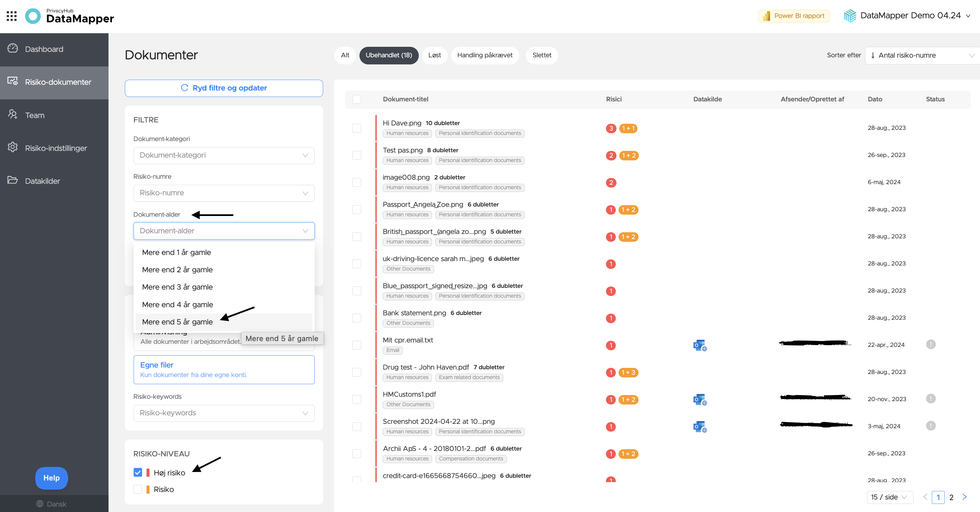
Task: Click the Power BI rapport button
Action: 793,16
